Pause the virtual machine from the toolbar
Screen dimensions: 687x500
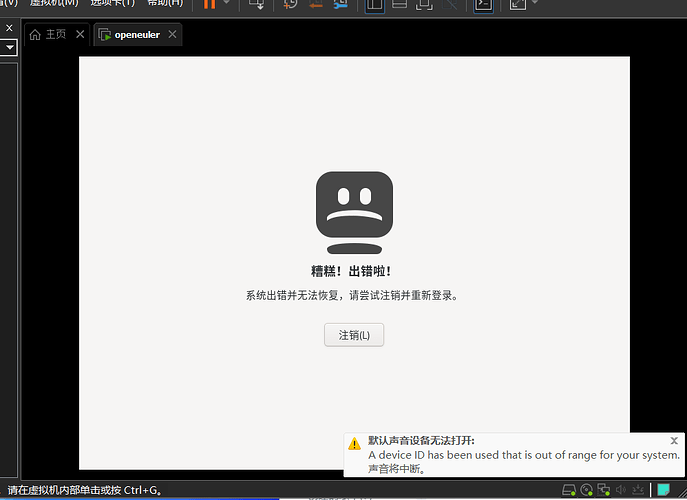click(x=210, y=4)
